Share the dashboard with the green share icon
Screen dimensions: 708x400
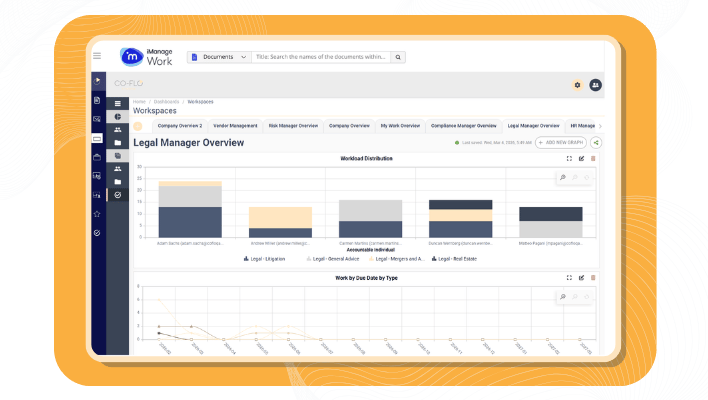pos(596,143)
